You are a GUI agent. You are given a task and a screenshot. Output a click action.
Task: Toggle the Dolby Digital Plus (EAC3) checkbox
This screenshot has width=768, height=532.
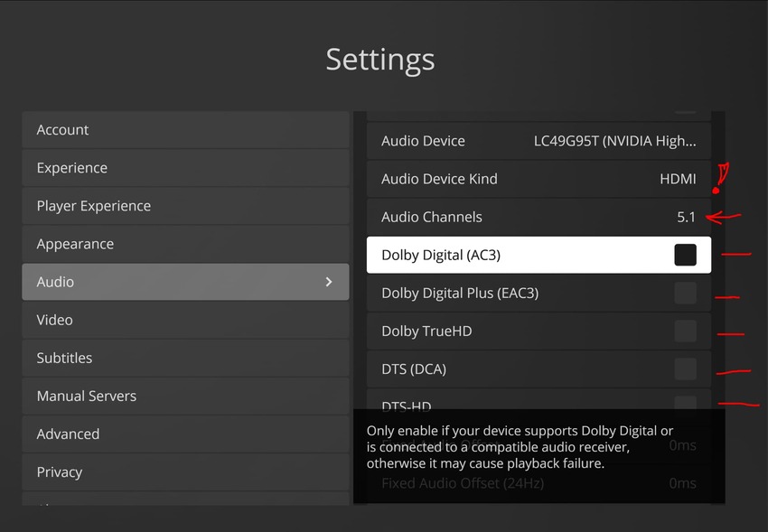[685, 293]
